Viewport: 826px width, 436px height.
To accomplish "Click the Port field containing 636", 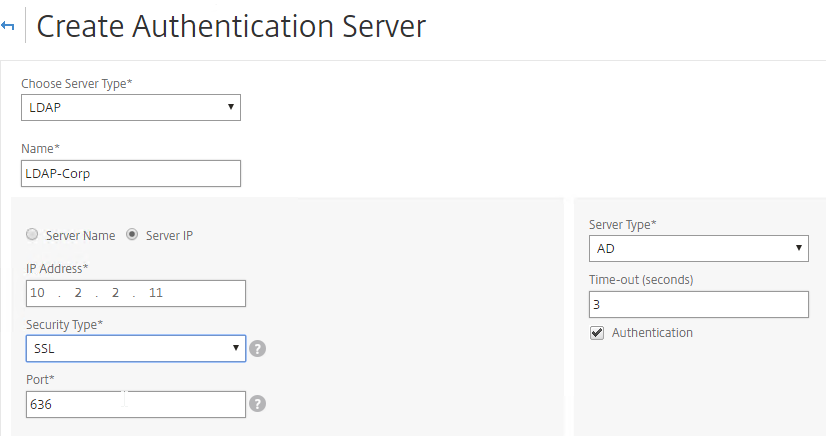I will [x=136, y=404].
